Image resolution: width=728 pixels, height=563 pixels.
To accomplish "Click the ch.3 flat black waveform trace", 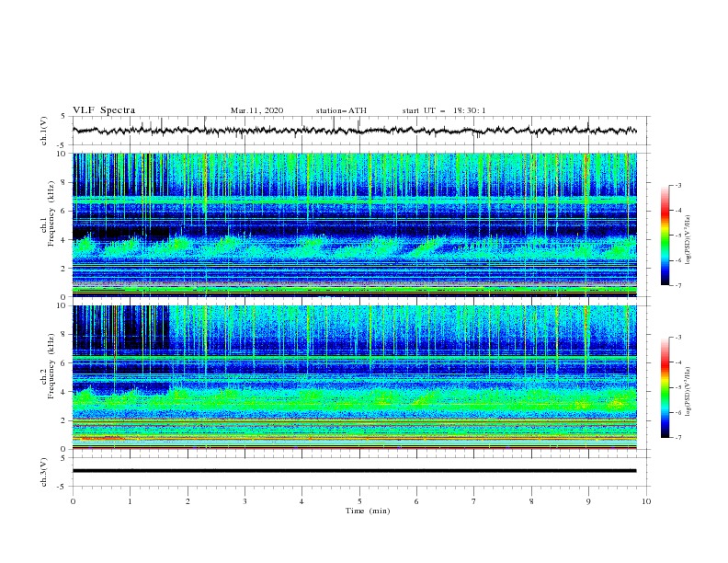I will pyautogui.click(x=354, y=471).
